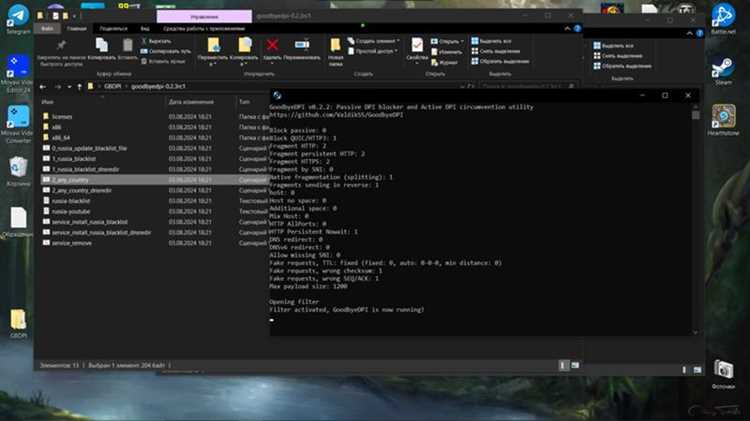The width and height of the screenshot is (750, 421).
Task: Select the 2_any_country_dnsredir script
Action: [81, 190]
